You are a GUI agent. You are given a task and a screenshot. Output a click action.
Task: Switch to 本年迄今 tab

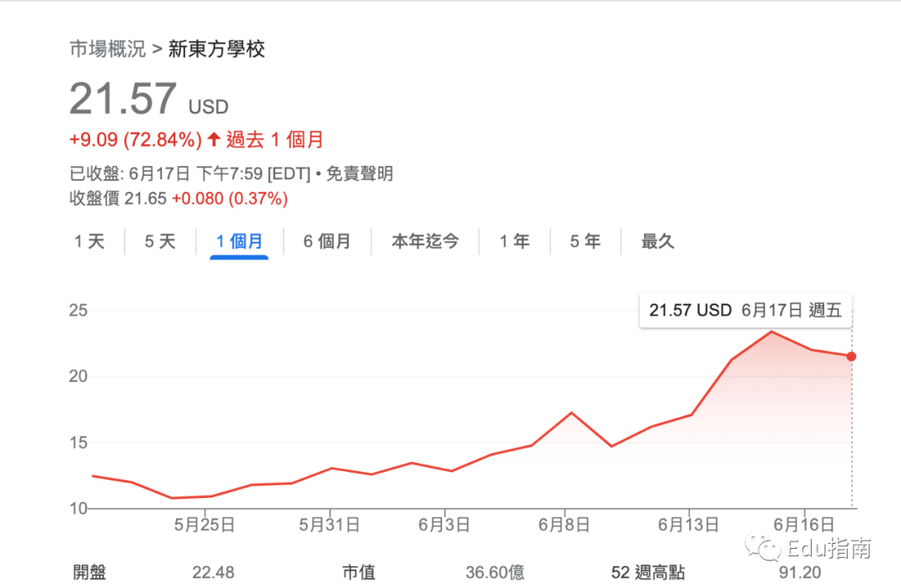tap(425, 241)
